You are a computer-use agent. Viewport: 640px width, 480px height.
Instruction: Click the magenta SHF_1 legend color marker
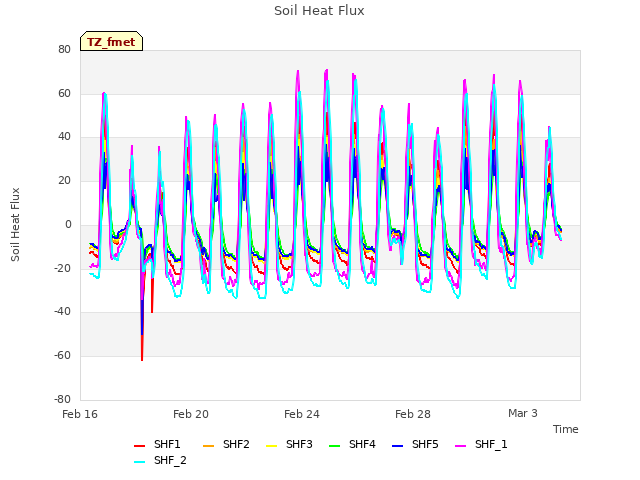click(x=460, y=446)
